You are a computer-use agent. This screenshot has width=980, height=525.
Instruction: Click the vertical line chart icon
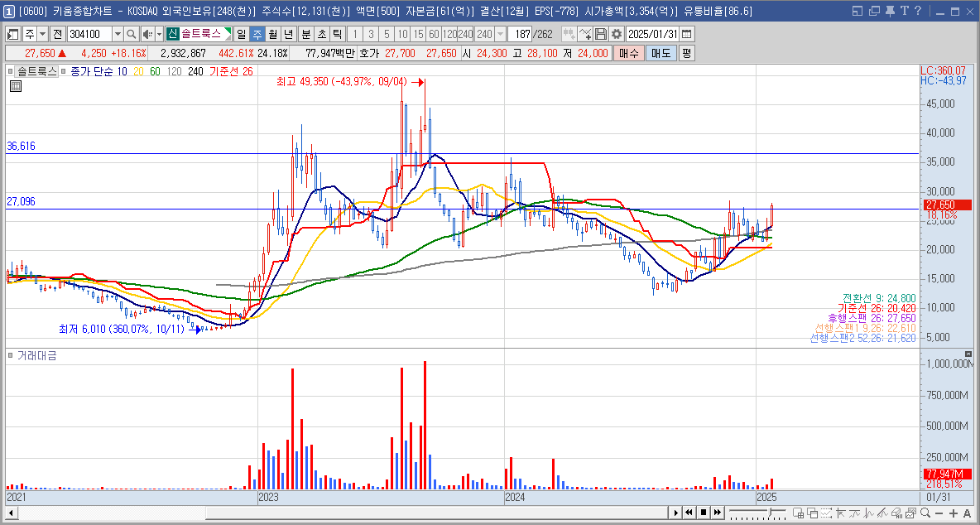[x=868, y=513]
